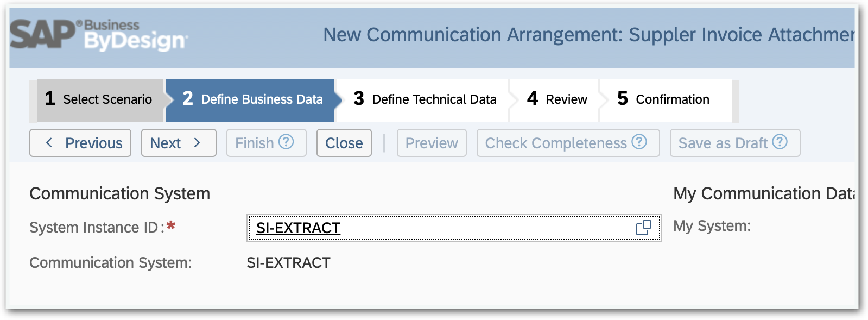Click the Next button

tap(174, 143)
